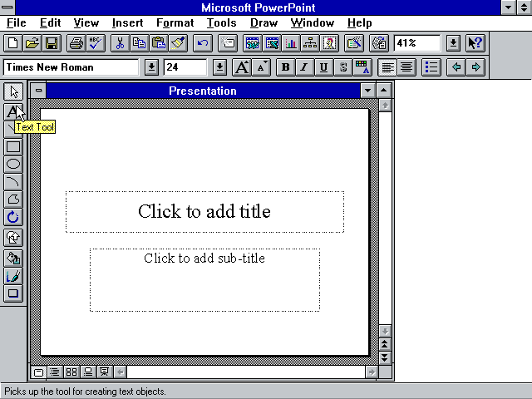Paste with the clipboard icon

coord(159,43)
